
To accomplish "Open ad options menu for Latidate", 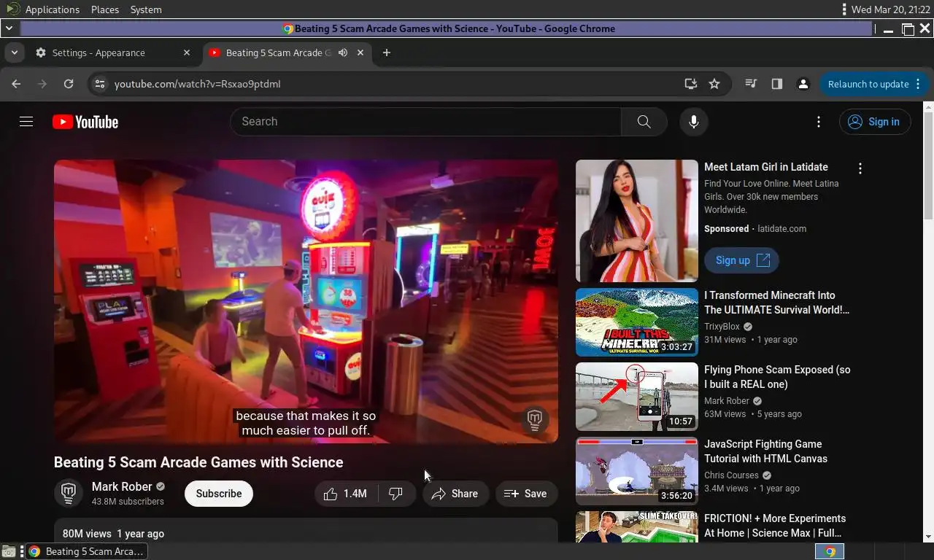I will [860, 168].
